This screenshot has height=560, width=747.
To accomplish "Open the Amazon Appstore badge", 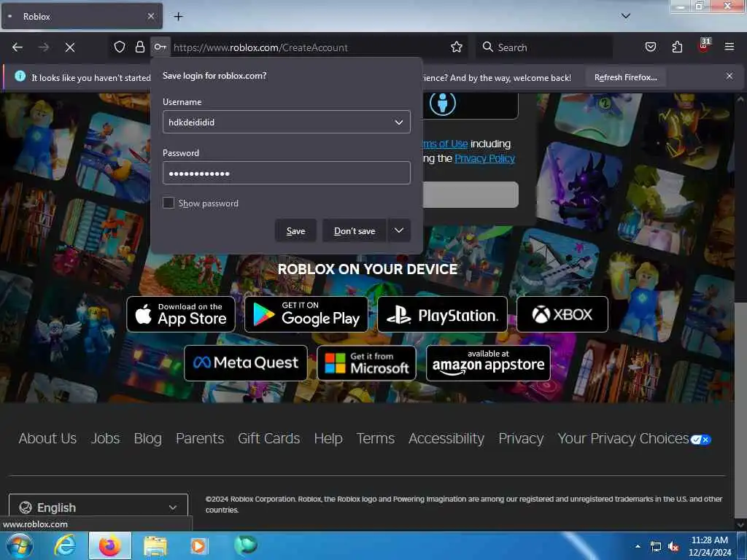I will pos(488,363).
